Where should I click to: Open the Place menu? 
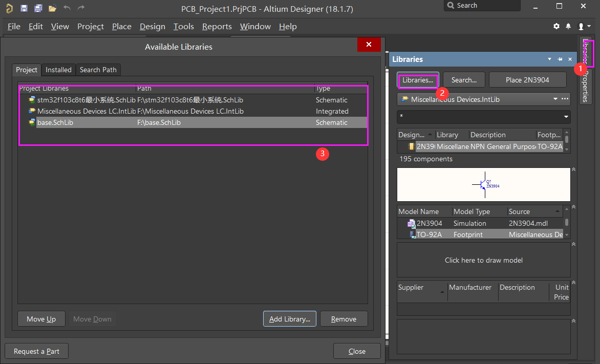point(122,27)
